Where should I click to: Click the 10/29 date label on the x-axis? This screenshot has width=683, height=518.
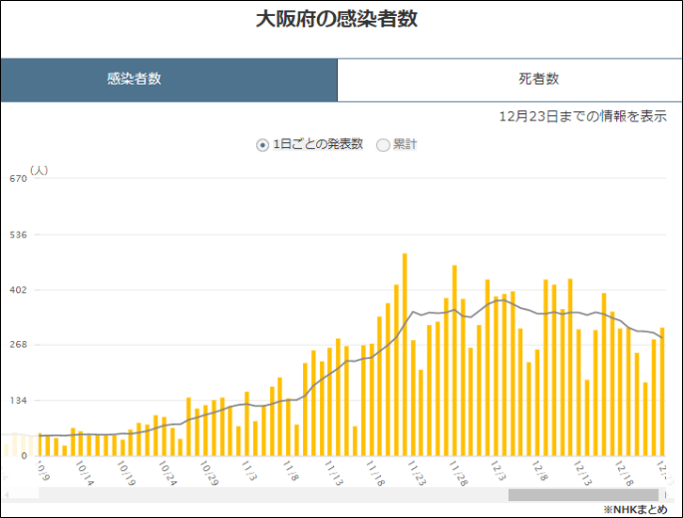click(x=209, y=473)
